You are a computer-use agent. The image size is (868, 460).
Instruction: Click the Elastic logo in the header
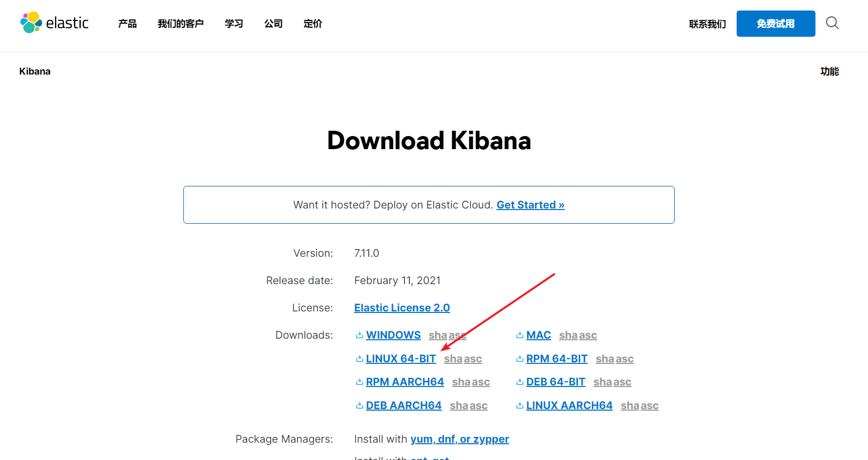coord(55,23)
